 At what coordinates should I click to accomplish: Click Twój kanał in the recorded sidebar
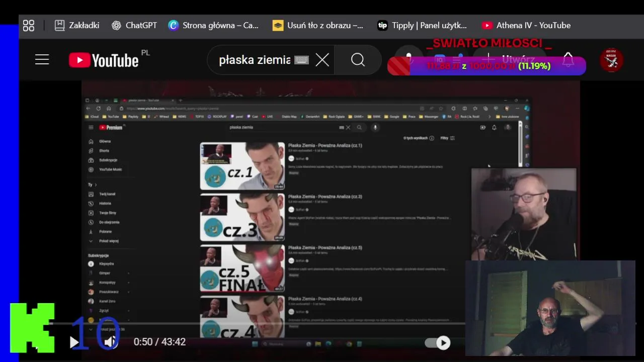pos(107,194)
